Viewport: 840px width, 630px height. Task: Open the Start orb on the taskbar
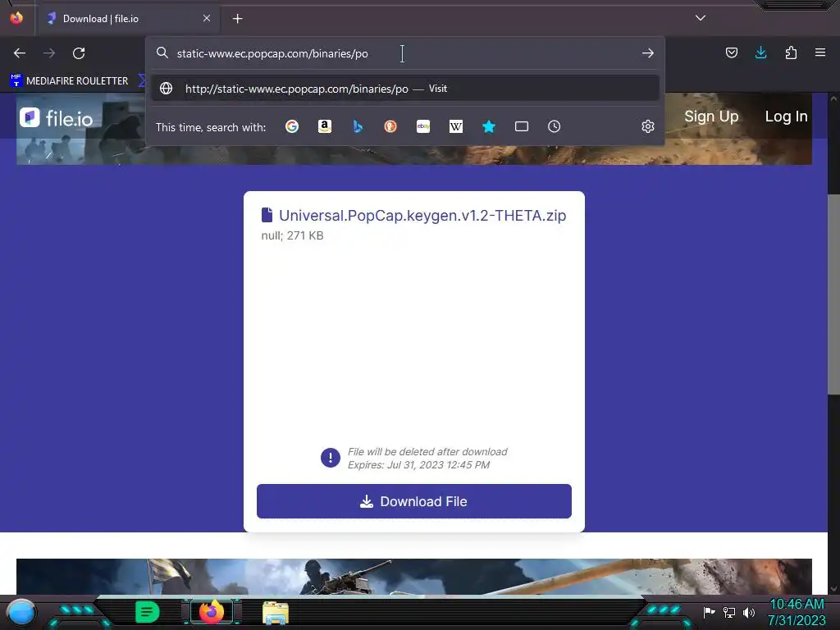(21, 612)
